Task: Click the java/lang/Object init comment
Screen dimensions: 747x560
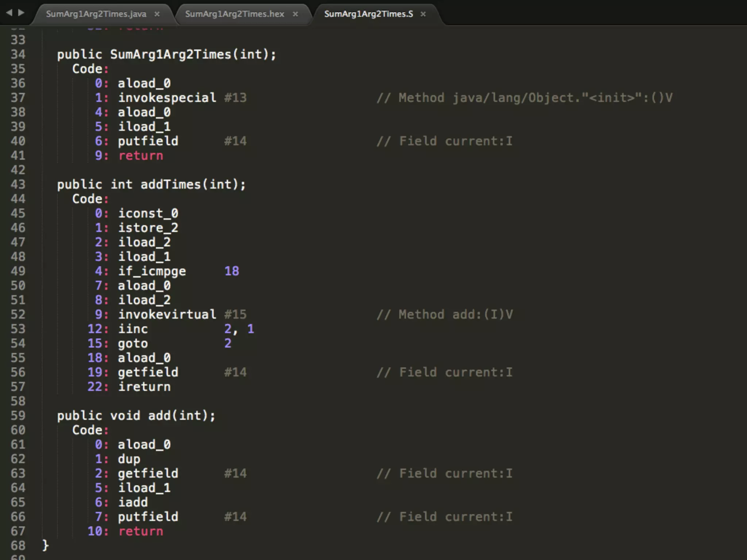Action: pos(525,98)
